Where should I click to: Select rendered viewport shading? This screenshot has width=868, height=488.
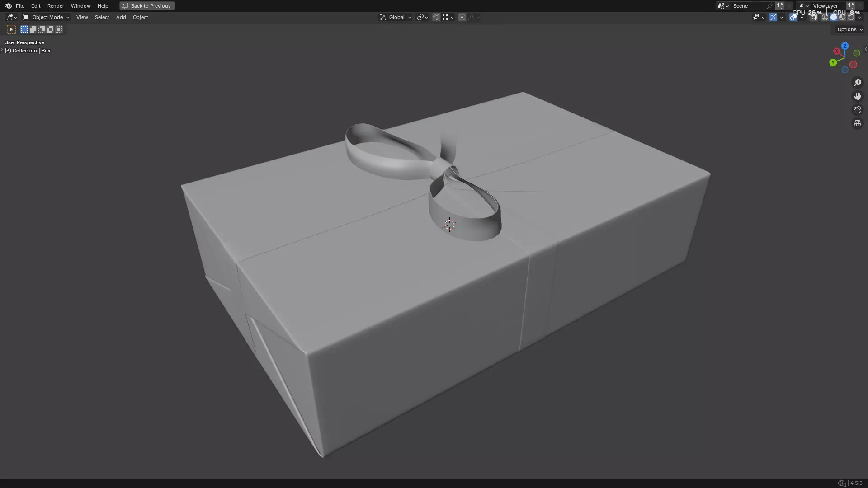(851, 17)
